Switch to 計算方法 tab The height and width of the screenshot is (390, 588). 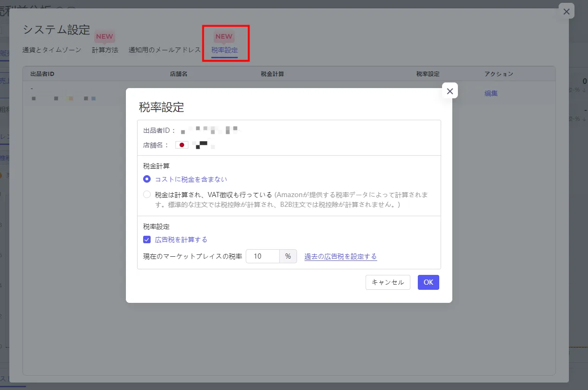pyautogui.click(x=105, y=50)
